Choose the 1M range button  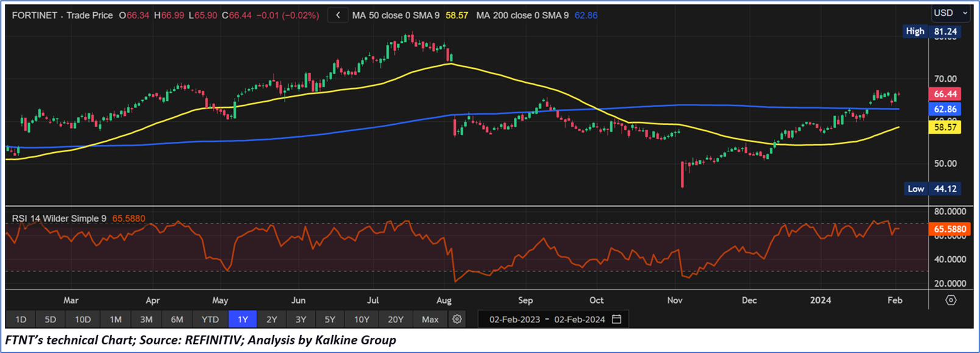[x=115, y=319]
